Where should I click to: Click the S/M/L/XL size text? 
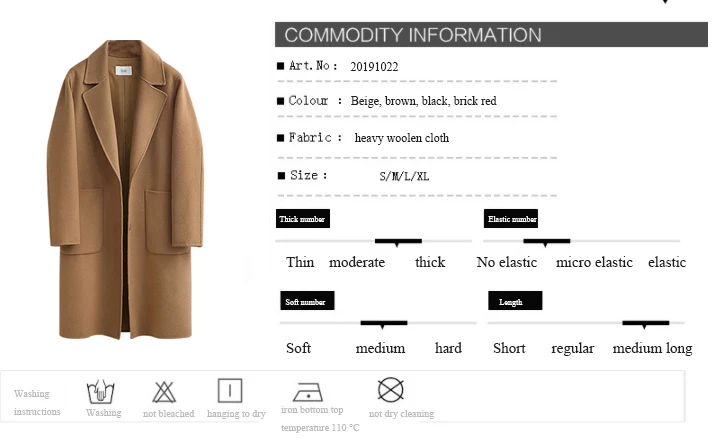coord(404,176)
